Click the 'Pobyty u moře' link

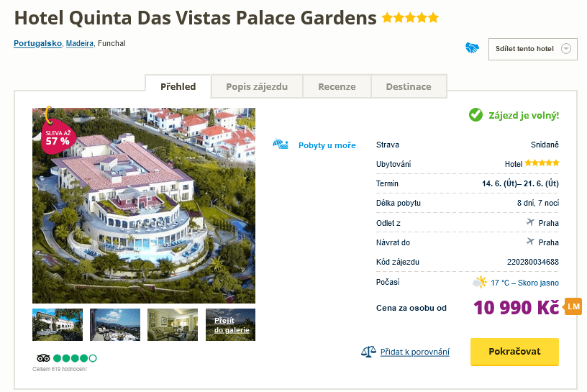coord(327,145)
